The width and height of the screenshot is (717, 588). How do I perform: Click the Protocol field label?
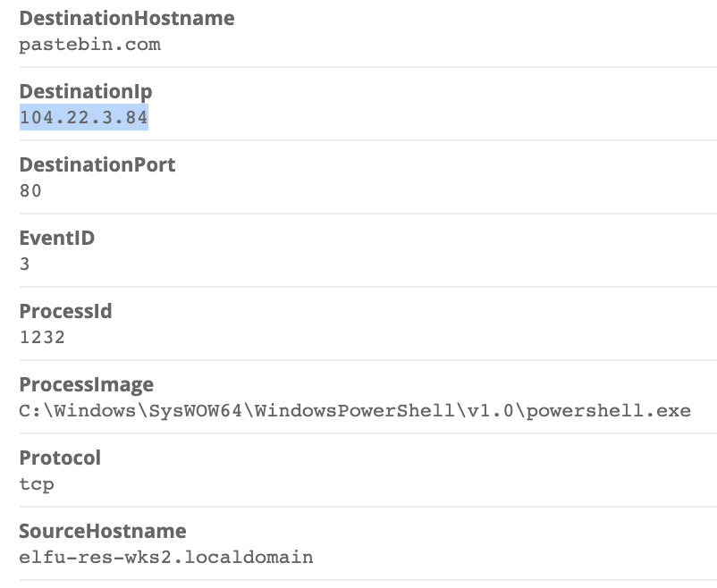coord(60,458)
